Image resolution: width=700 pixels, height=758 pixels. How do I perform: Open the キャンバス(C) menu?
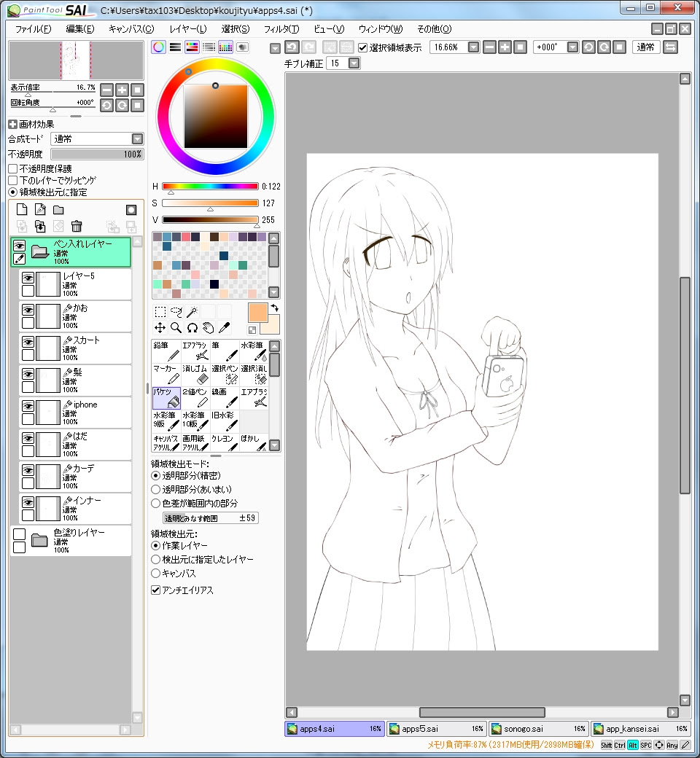click(x=131, y=29)
